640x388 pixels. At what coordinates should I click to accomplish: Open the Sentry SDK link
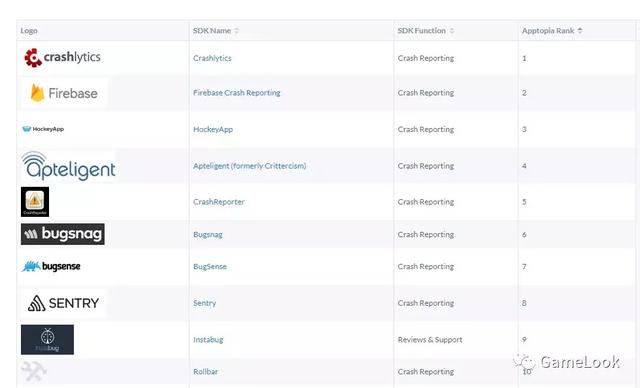pyautogui.click(x=204, y=303)
